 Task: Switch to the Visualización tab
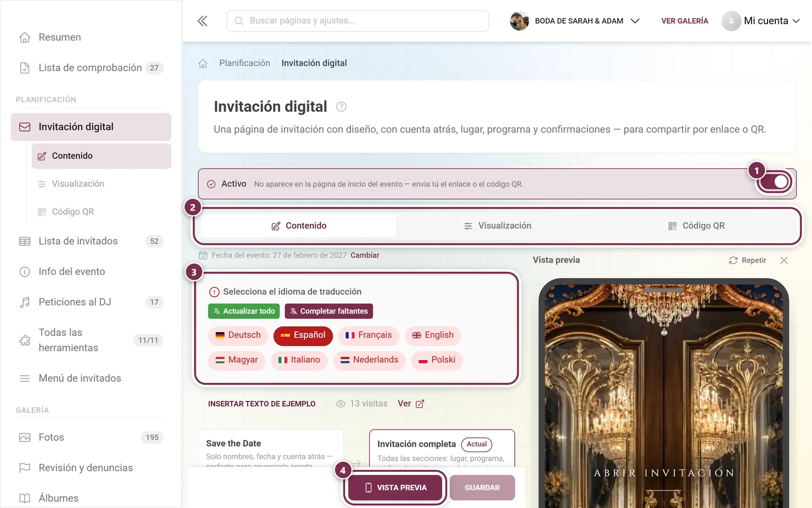coord(498,226)
